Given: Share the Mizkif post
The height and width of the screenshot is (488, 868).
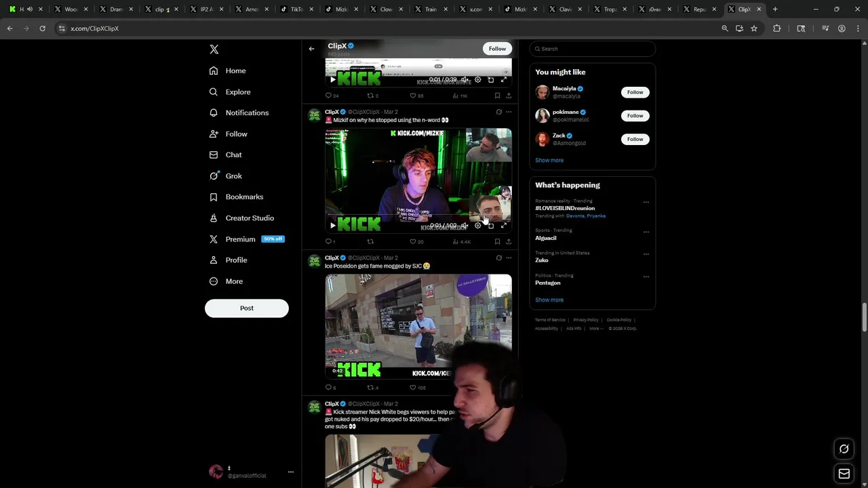Looking at the screenshot, I should tap(509, 241).
